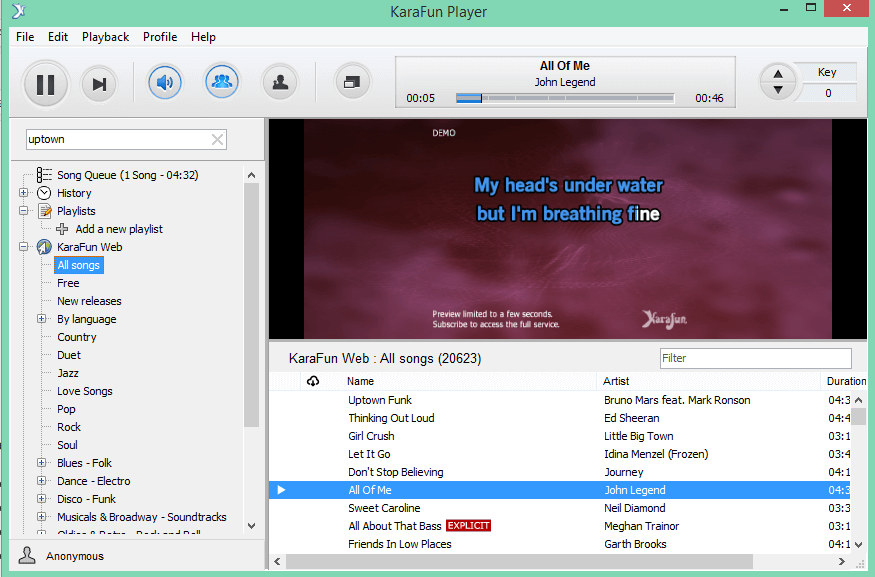Image resolution: width=875 pixels, height=577 pixels.
Task: Clear the uptown search text
Action: (217, 140)
